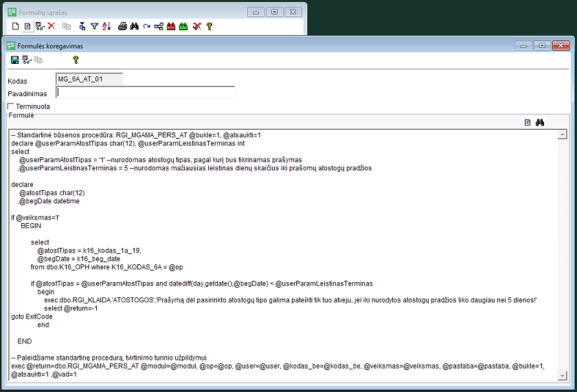Image resolution: width=577 pixels, height=392 pixels.
Task: Click the Kodas field showing MG_6A_AT_01
Action: [89, 80]
